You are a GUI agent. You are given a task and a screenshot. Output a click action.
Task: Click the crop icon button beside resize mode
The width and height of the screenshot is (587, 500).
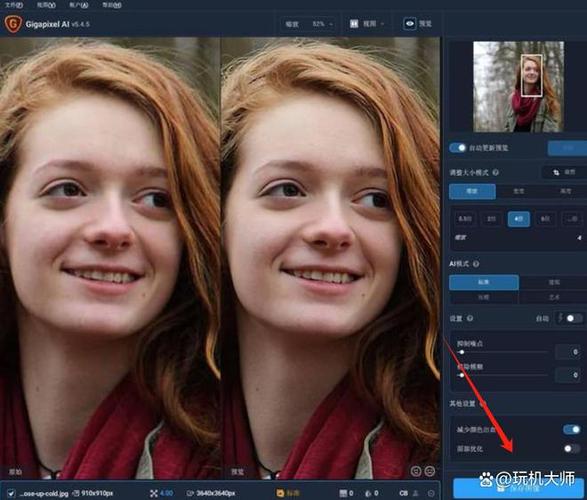click(556, 173)
